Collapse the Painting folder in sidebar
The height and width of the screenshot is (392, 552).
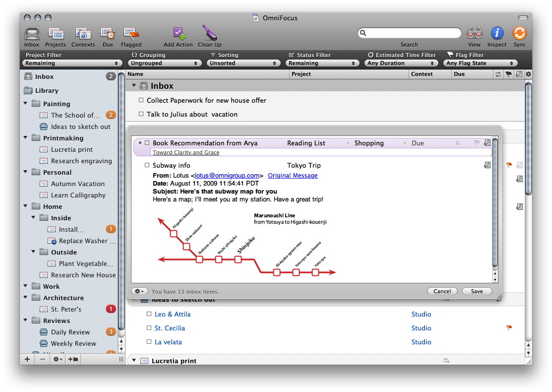click(x=26, y=104)
